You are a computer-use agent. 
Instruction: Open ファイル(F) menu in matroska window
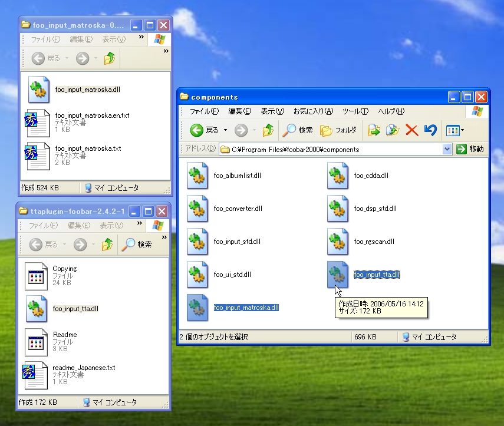45,39
